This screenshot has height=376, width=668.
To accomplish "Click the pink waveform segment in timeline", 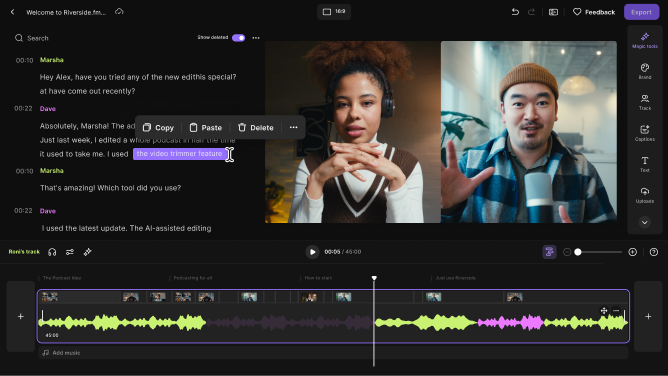I will [x=510, y=323].
